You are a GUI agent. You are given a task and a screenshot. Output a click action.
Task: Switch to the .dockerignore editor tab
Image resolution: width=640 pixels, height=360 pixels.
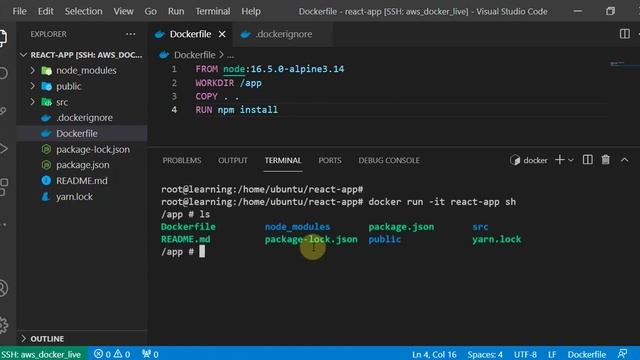(282, 34)
